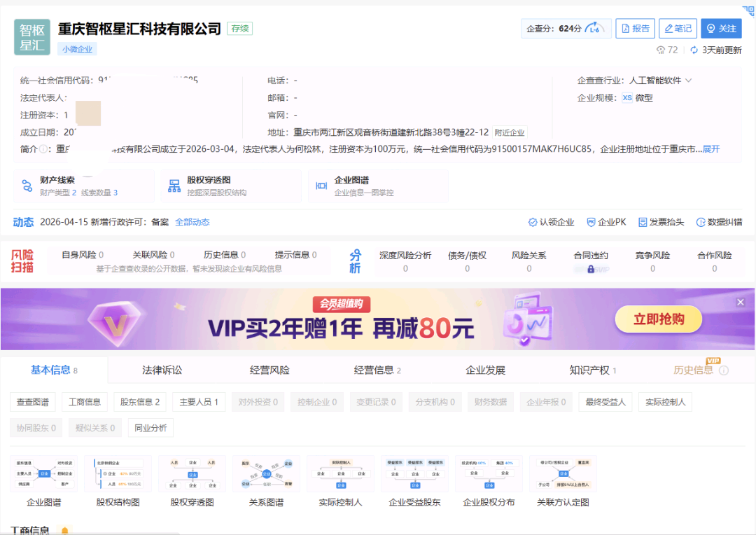Viewport: 756px width, 535px height.
Task: Switch to the 法律诉讼 tab
Action: (162, 370)
